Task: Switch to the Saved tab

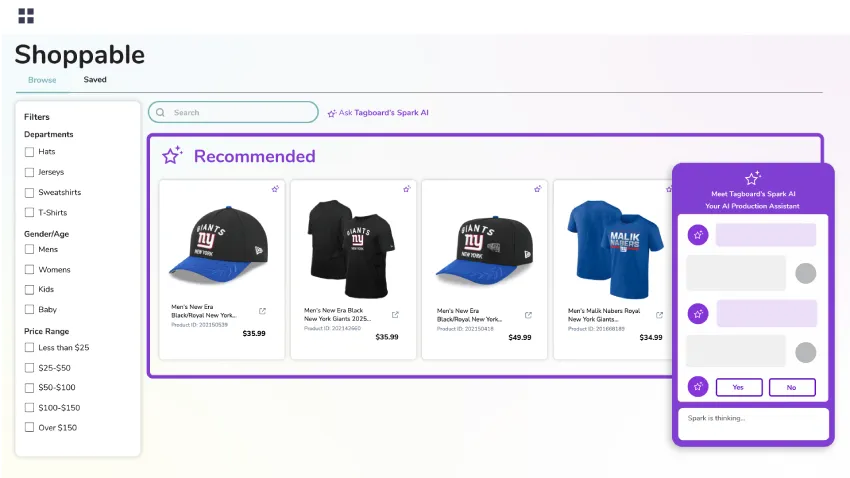Action: [95, 80]
